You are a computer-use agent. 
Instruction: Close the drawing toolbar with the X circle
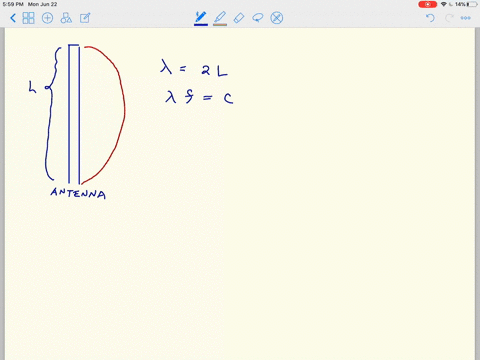[277, 18]
